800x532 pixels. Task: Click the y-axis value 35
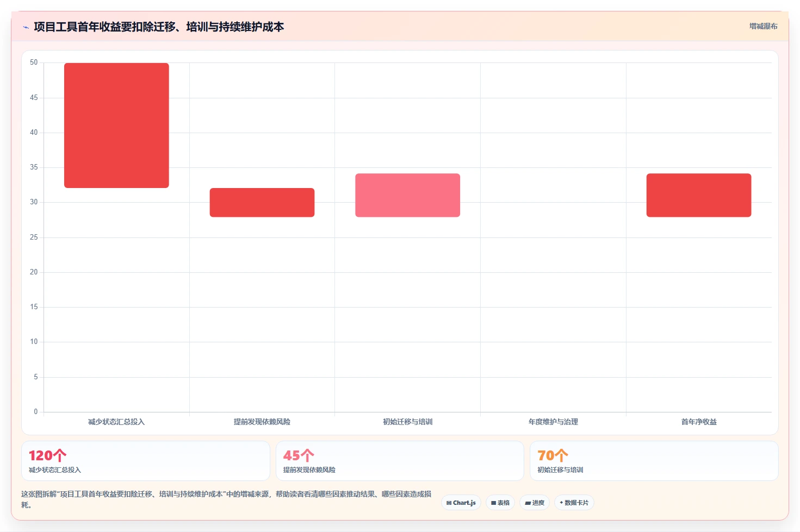pos(34,167)
